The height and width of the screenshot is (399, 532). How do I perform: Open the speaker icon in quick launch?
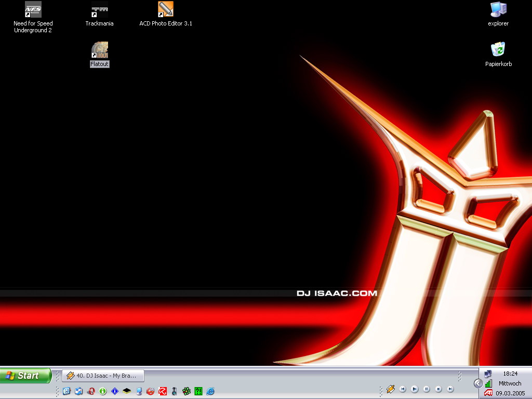(175, 391)
